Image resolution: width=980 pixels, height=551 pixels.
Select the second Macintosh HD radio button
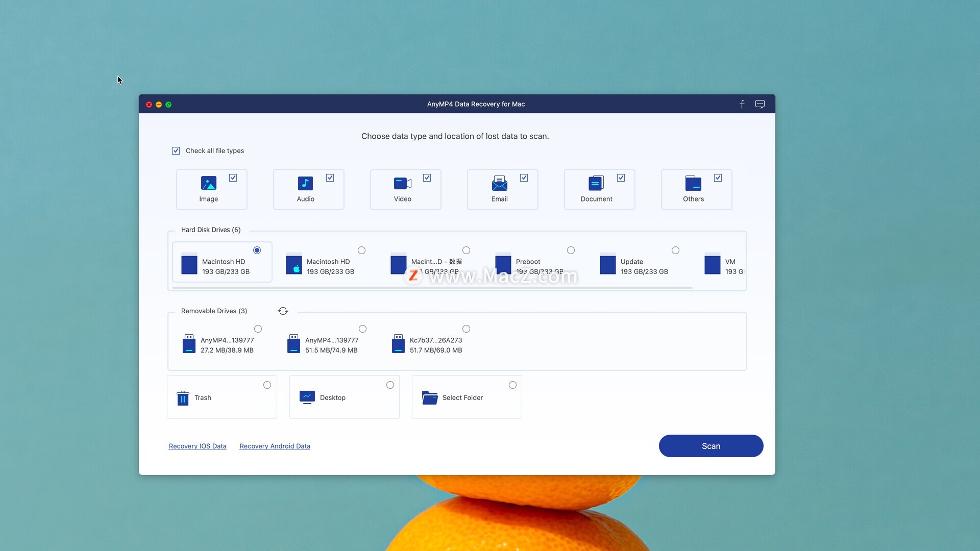(361, 250)
